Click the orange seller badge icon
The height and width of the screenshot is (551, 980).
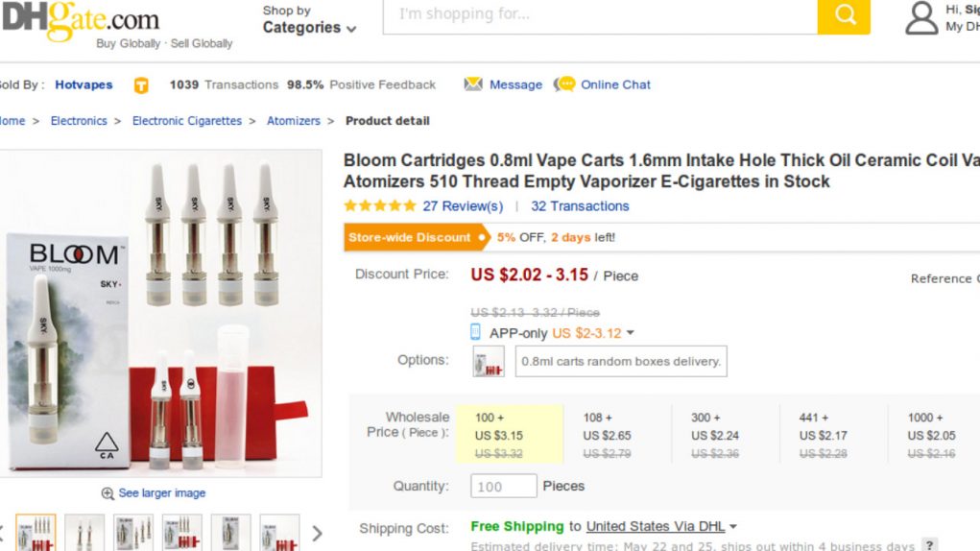click(x=141, y=84)
